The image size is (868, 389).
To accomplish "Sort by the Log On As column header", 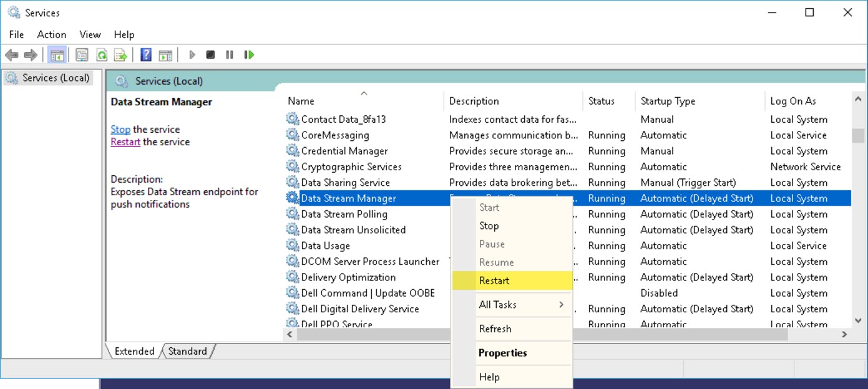I will [807, 100].
